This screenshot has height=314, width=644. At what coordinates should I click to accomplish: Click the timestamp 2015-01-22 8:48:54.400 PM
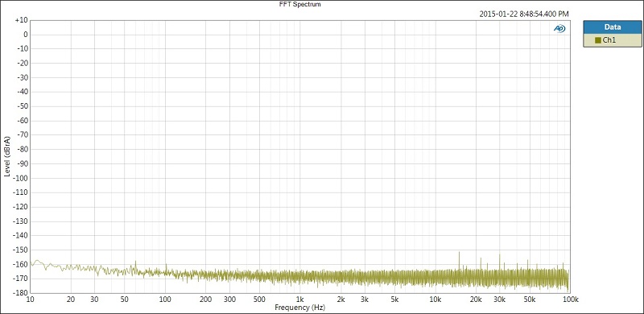[524, 14]
